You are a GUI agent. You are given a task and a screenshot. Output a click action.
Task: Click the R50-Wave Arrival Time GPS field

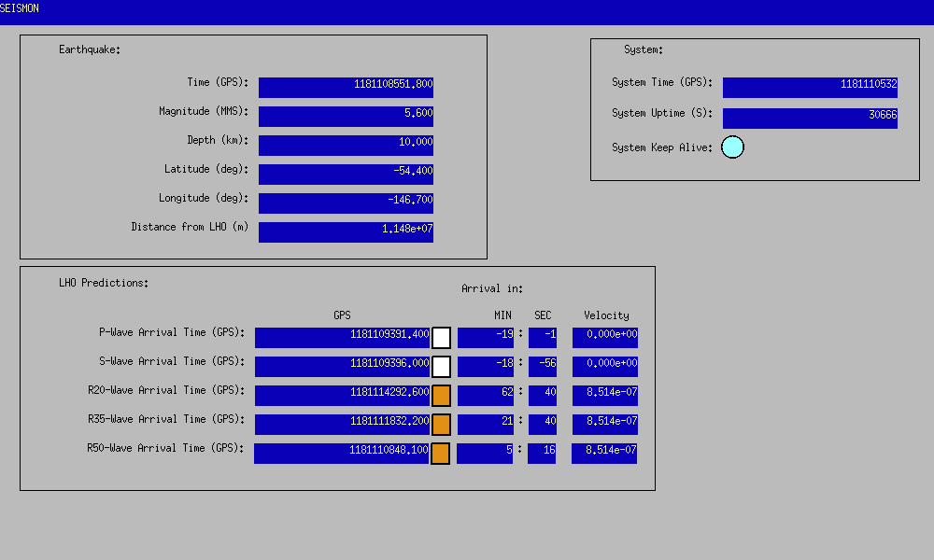point(342,454)
